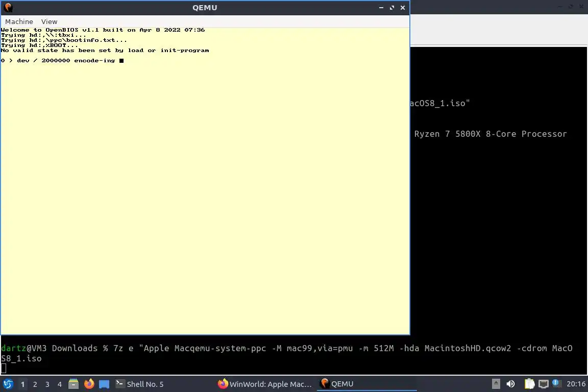Click the "Ryzen 7 5800X 8-Core Processor" terminal text

491,134
